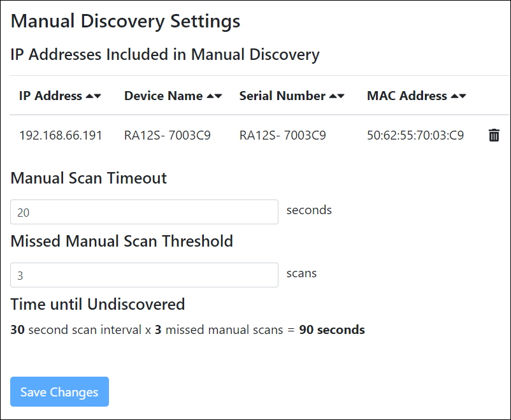Click the Serial Number column header label
The image size is (511, 420).
coord(282,96)
